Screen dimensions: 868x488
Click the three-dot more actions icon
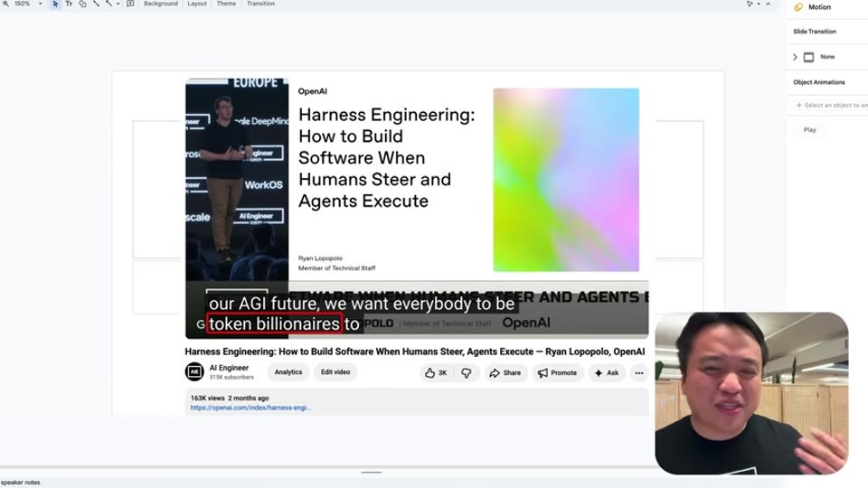pos(639,373)
